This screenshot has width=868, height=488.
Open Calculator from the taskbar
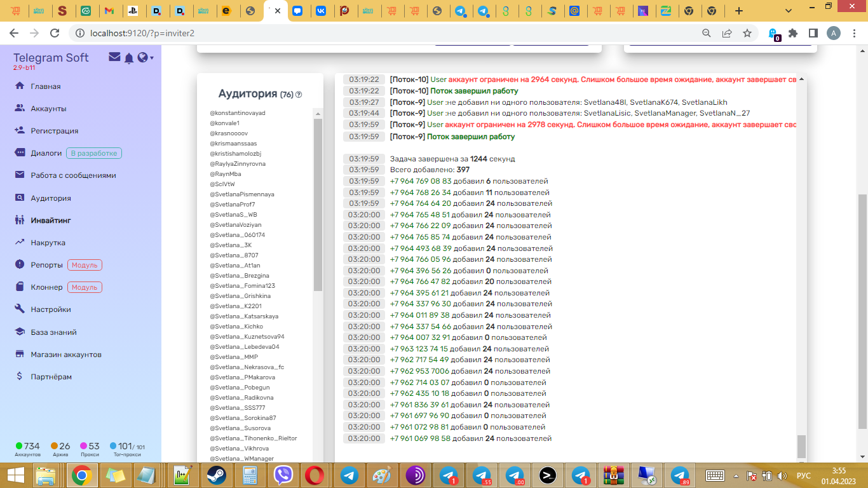tap(250, 475)
